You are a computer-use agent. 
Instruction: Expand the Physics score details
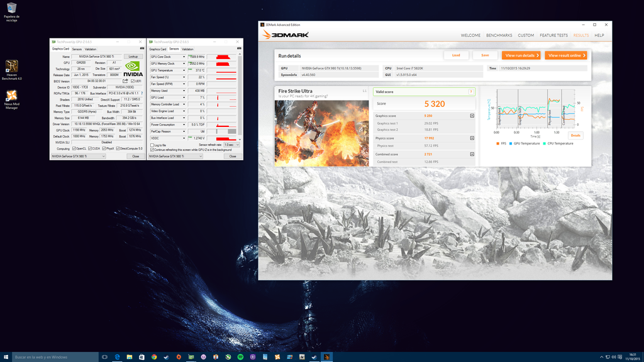[472, 138]
